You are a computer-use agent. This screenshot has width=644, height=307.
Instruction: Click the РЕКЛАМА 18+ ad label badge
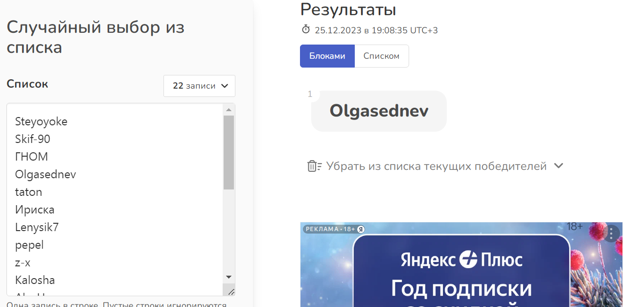click(334, 229)
